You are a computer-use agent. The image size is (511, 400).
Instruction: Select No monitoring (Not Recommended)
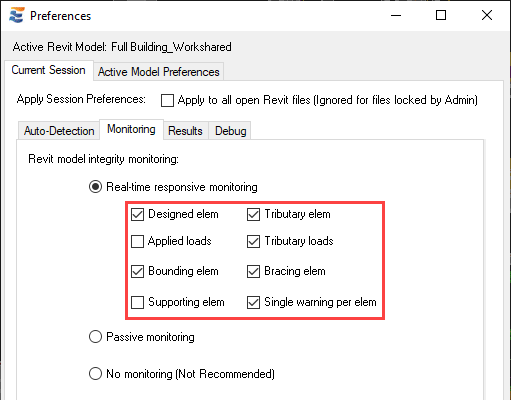tap(95, 374)
